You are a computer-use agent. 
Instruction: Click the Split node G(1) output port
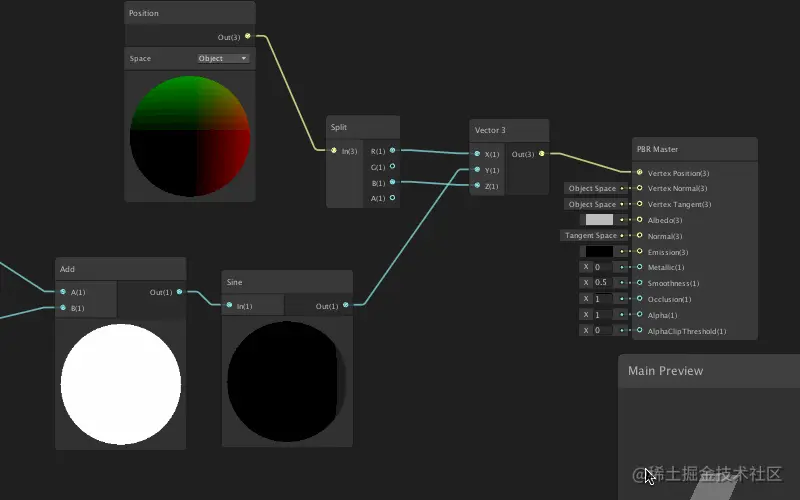392,166
